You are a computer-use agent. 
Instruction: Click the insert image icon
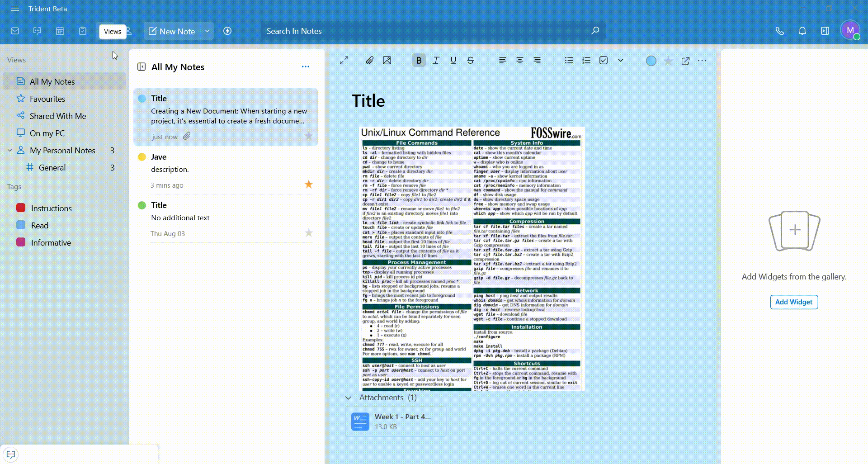pyautogui.click(x=387, y=61)
